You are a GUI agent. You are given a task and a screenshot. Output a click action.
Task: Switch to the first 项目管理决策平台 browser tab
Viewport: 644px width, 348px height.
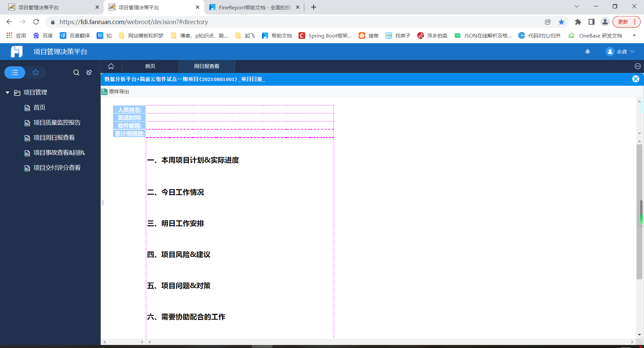[54, 7]
